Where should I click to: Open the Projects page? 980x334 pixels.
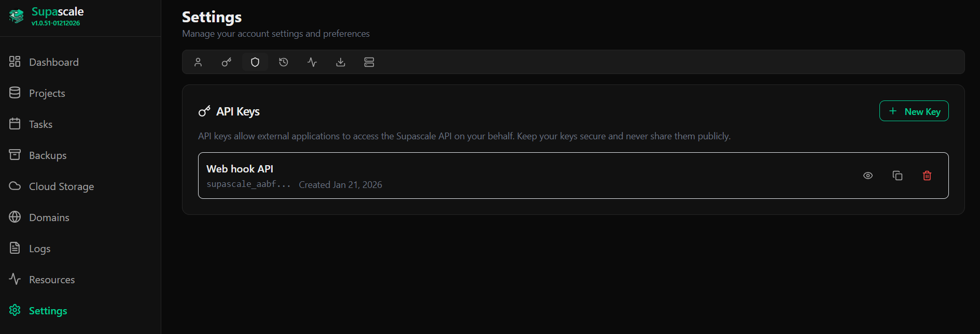coord(47,93)
